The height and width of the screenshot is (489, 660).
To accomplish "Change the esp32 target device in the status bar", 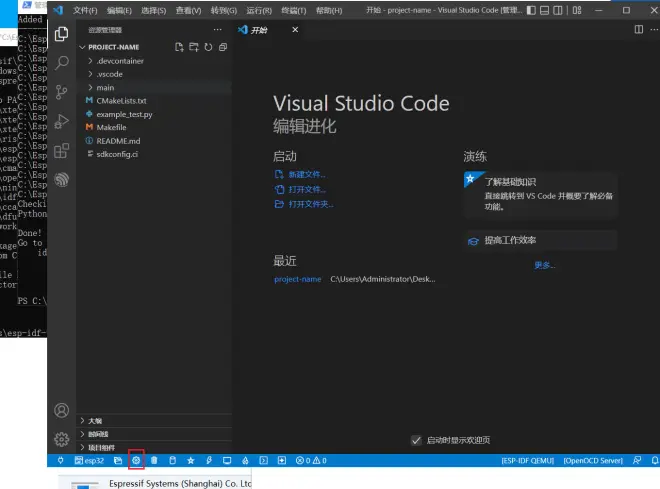I will (89, 460).
